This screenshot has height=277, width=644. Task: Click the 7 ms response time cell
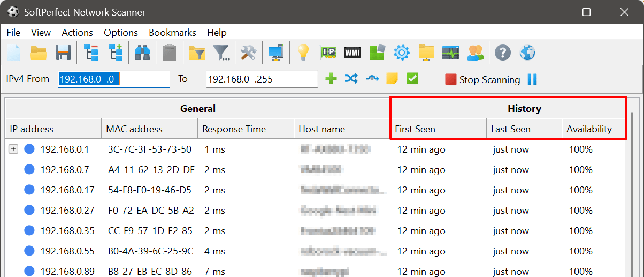pos(215,272)
